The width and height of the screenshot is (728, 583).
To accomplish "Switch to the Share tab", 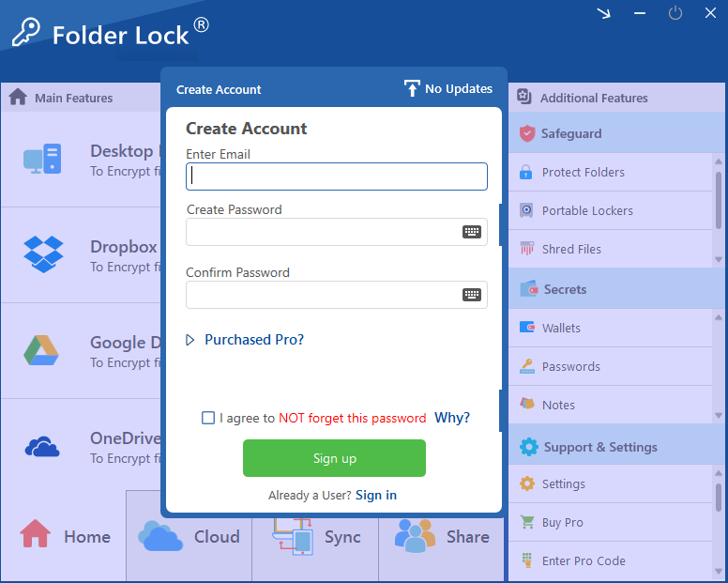I will point(442,536).
